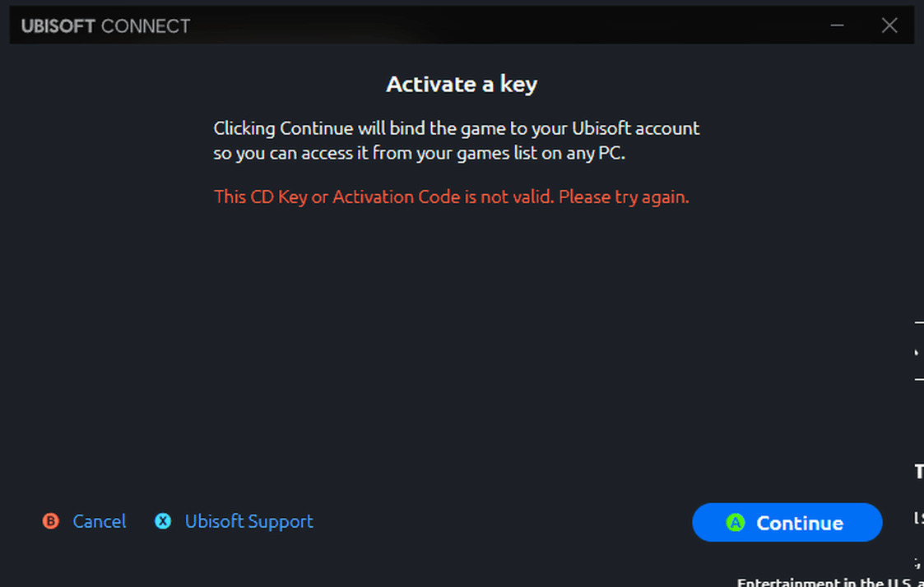Click the partially visible bold T at right edge
Image resolution: width=924 pixels, height=587 pixels.
click(x=919, y=472)
